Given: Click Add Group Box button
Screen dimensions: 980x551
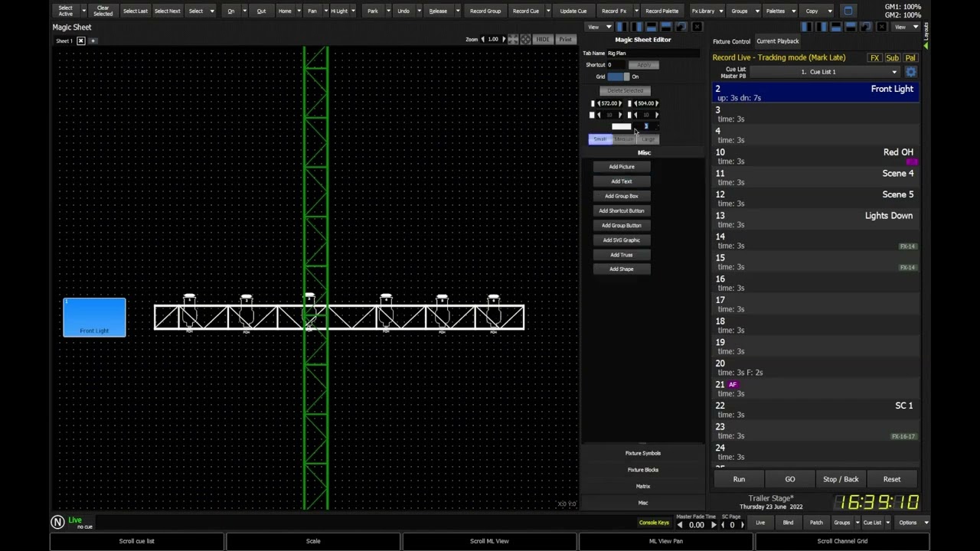Looking at the screenshot, I should click(x=622, y=196).
